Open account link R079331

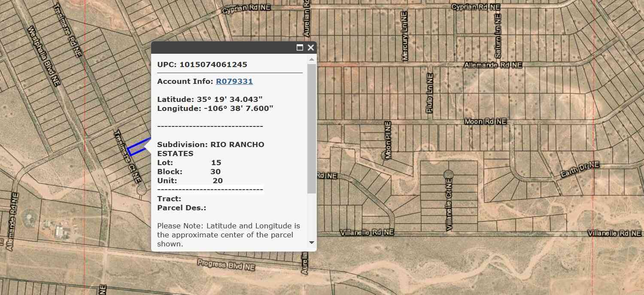pos(234,81)
